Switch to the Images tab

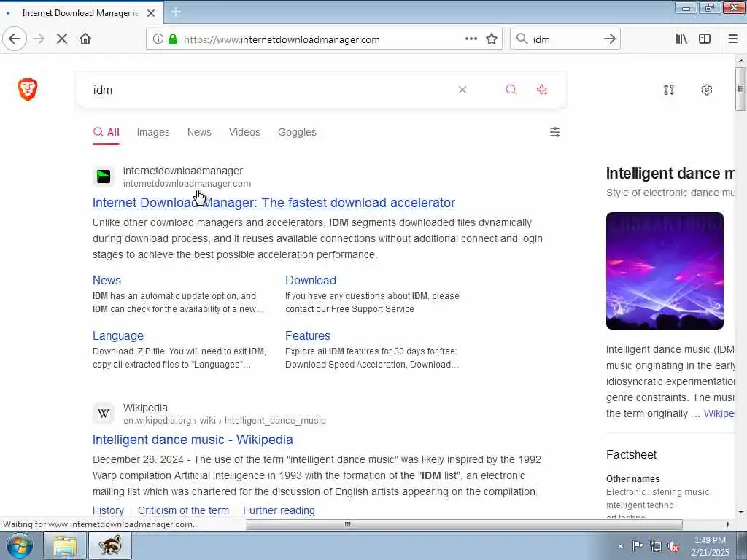(x=153, y=132)
